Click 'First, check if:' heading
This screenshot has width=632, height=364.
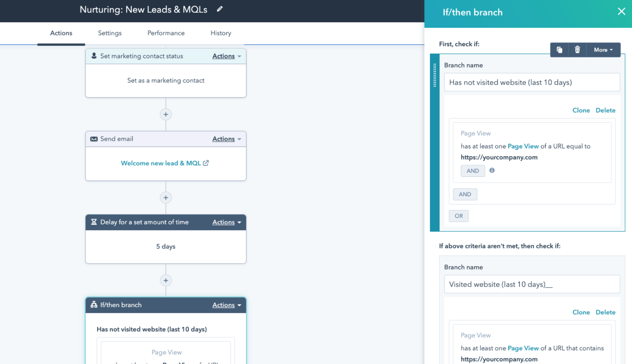point(459,44)
